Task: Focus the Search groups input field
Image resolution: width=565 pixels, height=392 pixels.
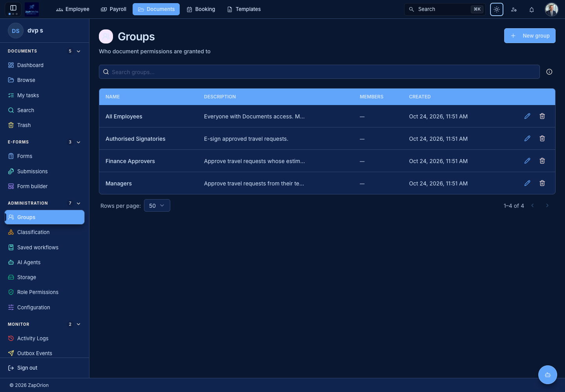Action: (319, 72)
